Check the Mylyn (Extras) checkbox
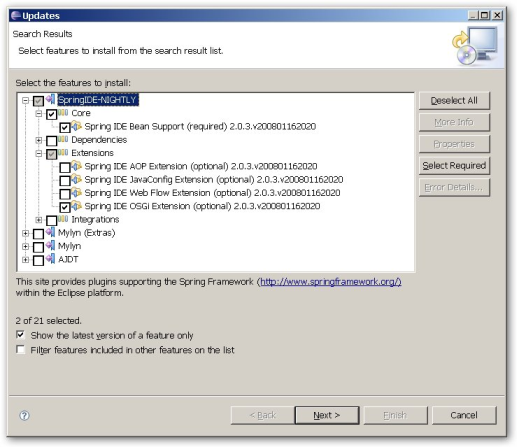This screenshot has width=517, height=447. pos(38,234)
